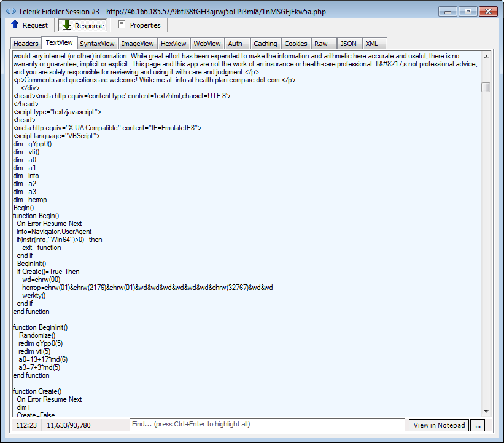View the Cookies tab
This screenshot has height=443, width=504.
tap(295, 44)
